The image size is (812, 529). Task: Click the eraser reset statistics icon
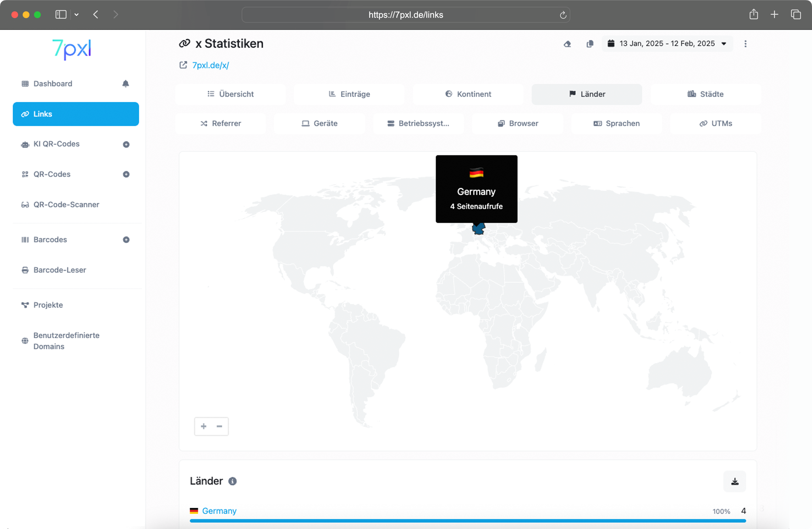pyautogui.click(x=567, y=44)
